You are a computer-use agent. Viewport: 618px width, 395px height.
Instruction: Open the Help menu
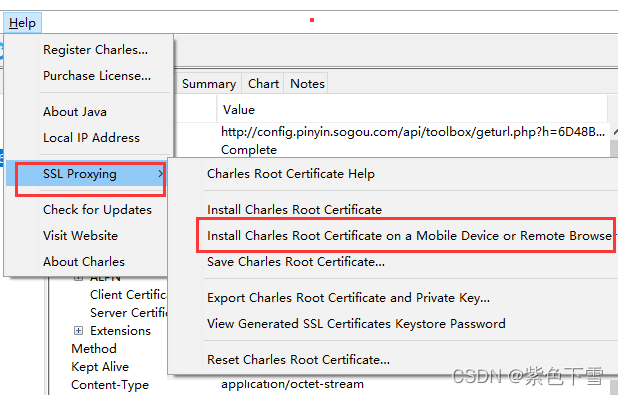coord(22,23)
